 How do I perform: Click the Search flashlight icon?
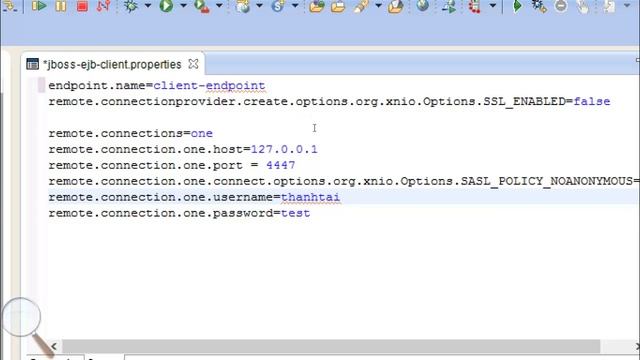click(361, 6)
